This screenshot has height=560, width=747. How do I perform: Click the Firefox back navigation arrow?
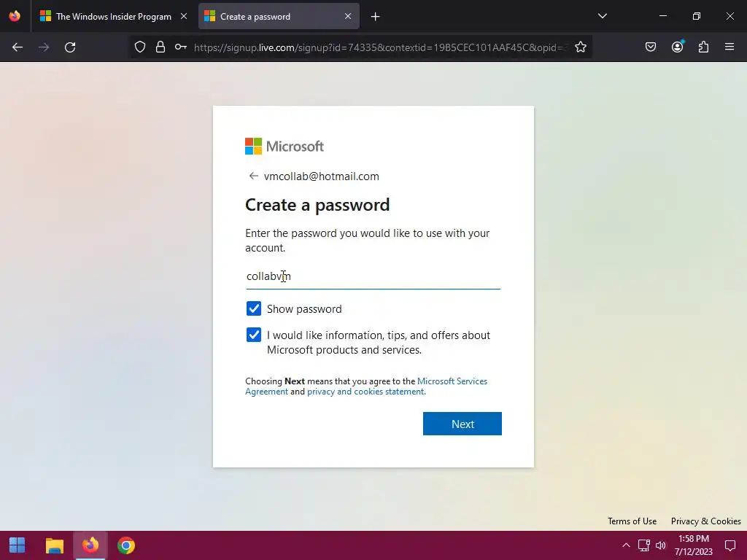click(18, 47)
